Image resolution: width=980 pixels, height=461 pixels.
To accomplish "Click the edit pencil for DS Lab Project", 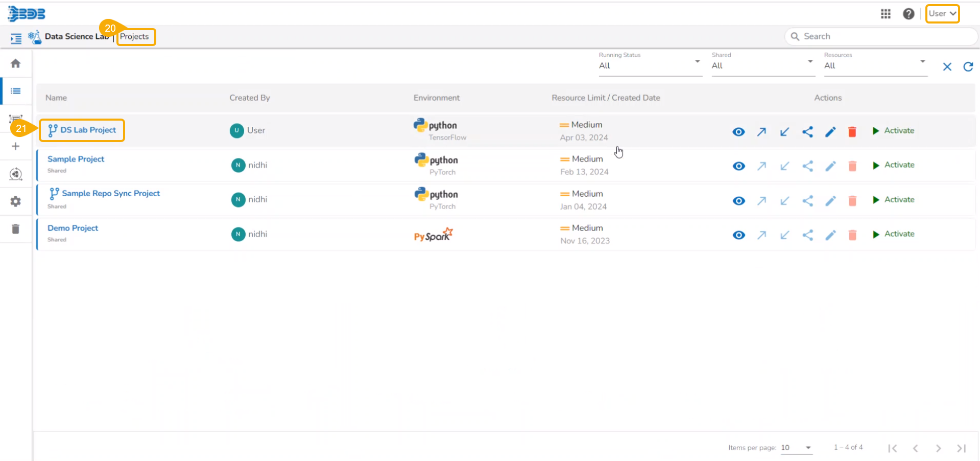I will tap(830, 132).
